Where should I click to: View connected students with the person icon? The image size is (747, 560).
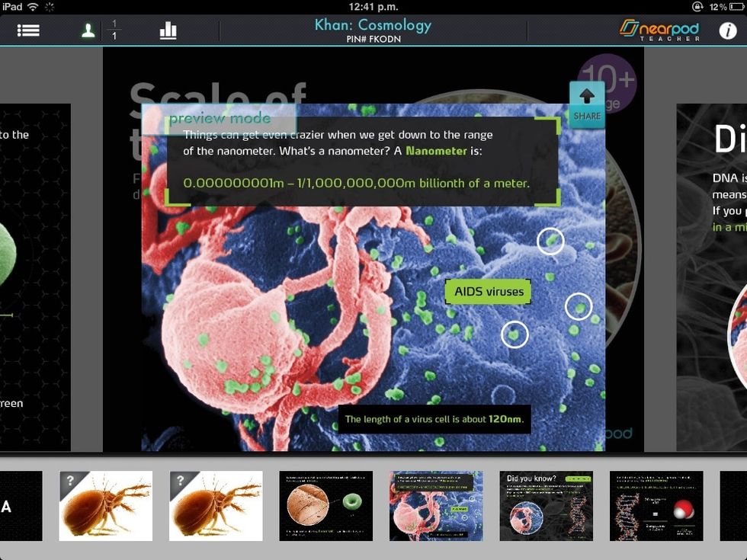(88, 30)
